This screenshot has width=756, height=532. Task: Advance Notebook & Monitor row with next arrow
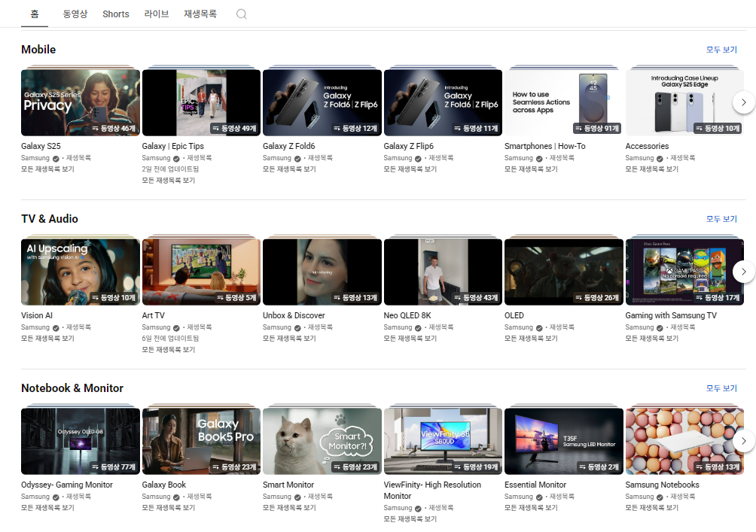[x=743, y=440]
